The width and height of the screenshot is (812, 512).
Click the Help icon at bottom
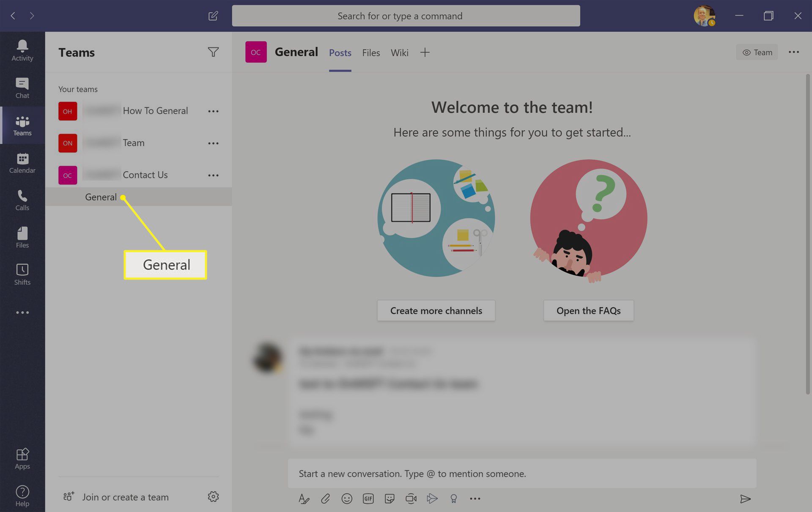22,496
